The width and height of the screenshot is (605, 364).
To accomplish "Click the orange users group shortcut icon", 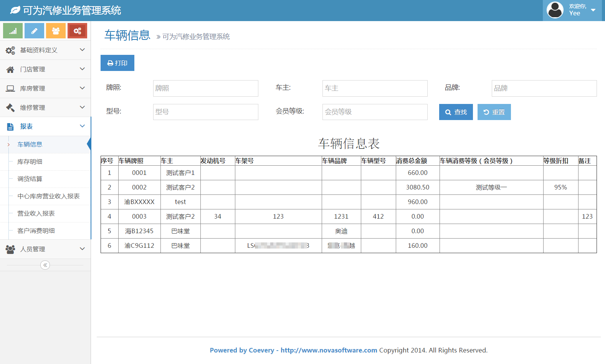I will (56, 31).
